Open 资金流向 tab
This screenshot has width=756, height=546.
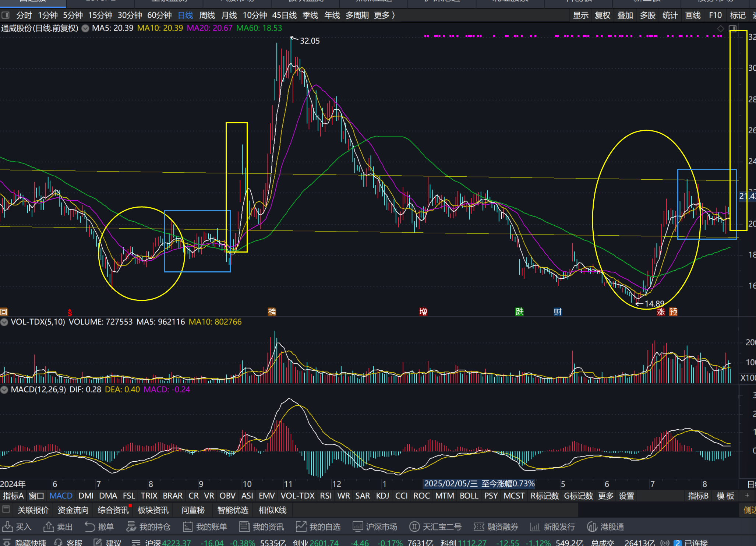73,510
